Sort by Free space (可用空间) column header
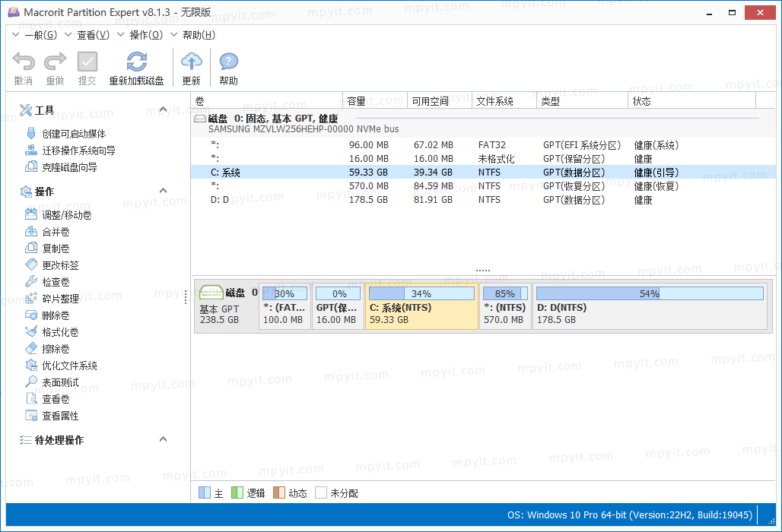Image resolution: width=782 pixels, height=532 pixels. click(x=440, y=101)
